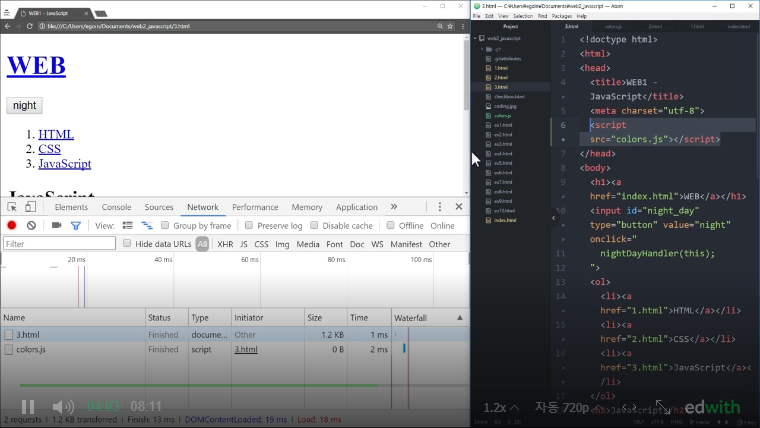Filter network requests by CSS

[261, 244]
